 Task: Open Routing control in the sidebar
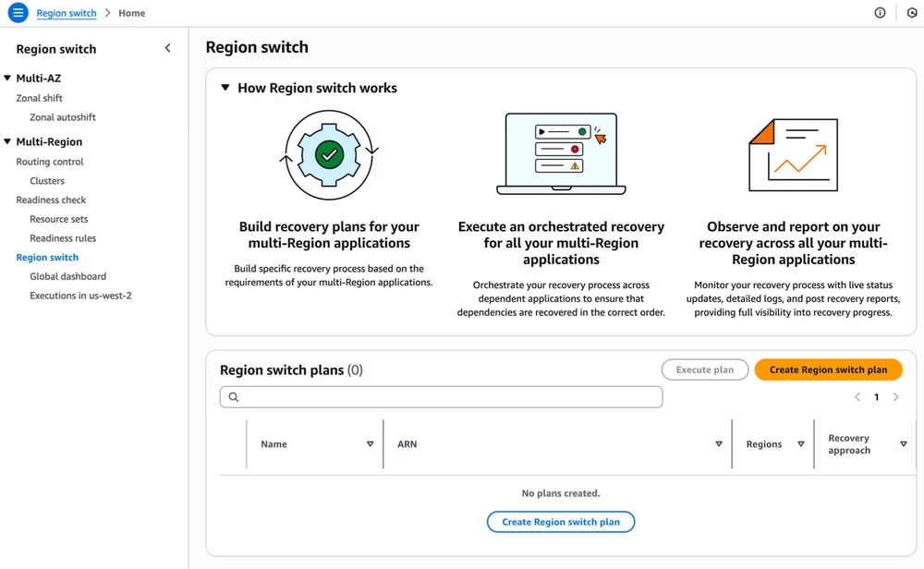point(50,162)
